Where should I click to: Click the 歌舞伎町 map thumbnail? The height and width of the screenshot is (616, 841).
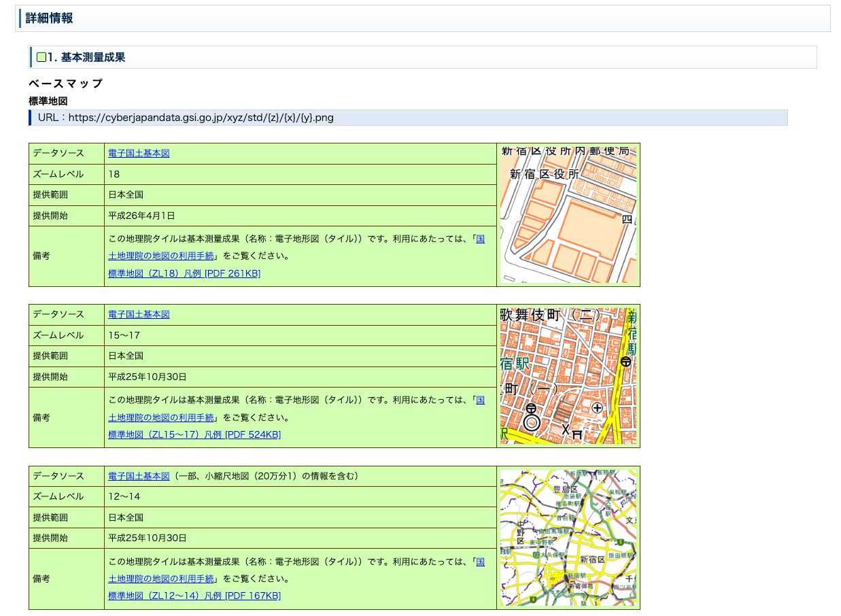(568, 375)
